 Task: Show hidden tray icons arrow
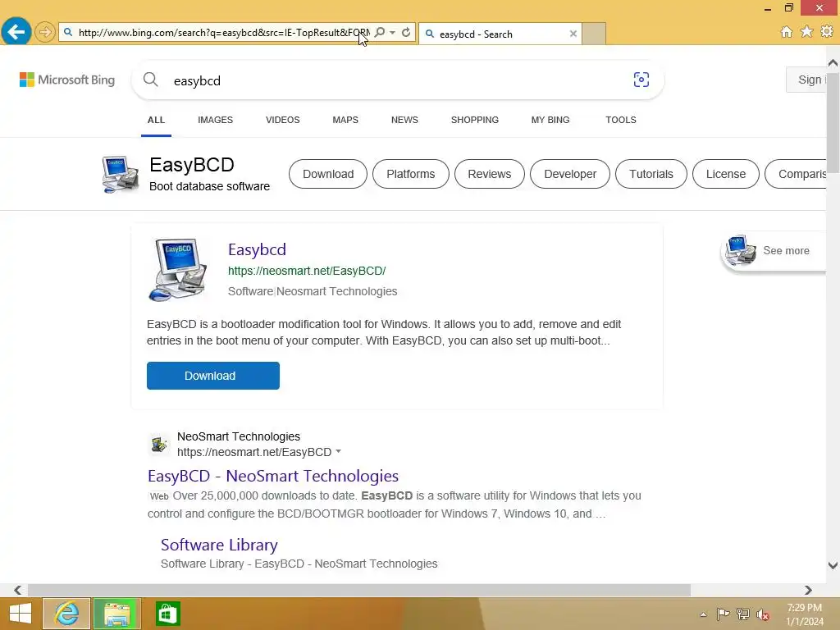point(703,614)
